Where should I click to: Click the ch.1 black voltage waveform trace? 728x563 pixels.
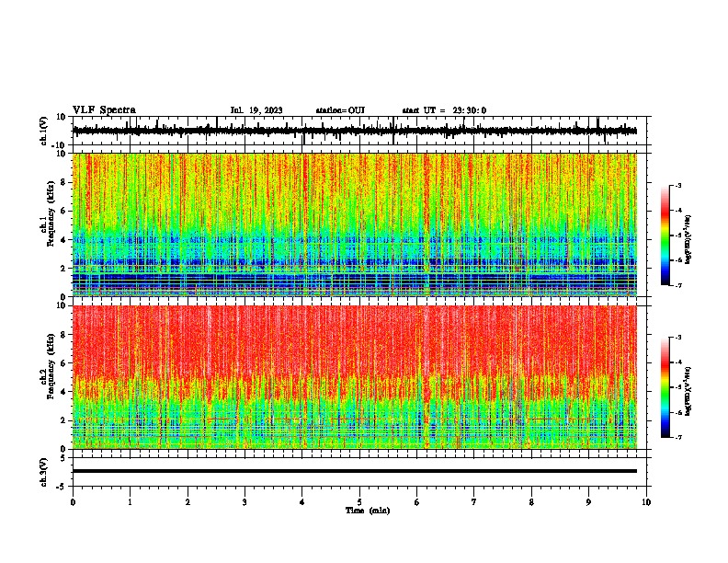coord(354,131)
